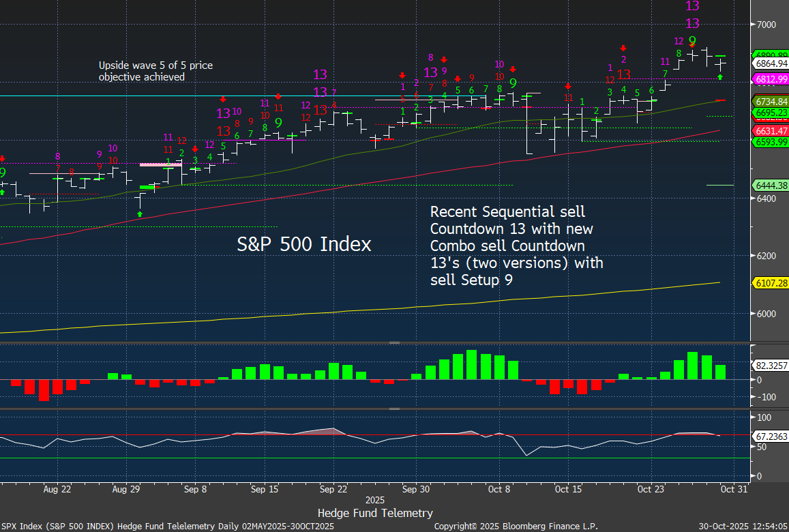Select the yellow 6107.28 price tag
The image size is (789, 532).
pos(770,282)
